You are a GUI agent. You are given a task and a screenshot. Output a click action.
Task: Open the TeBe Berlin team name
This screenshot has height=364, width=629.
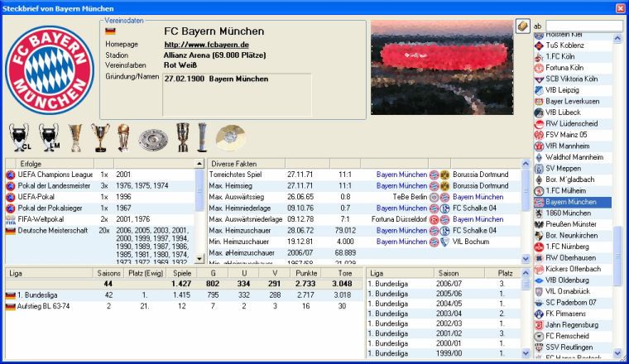tap(410, 197)
